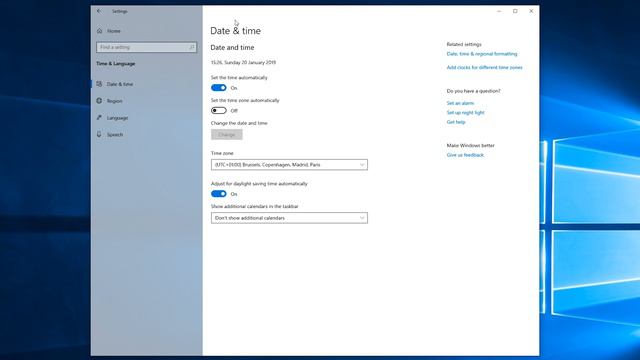Select the Date & time sidebar icon
The image size is (640, 360).
[99, 84]
